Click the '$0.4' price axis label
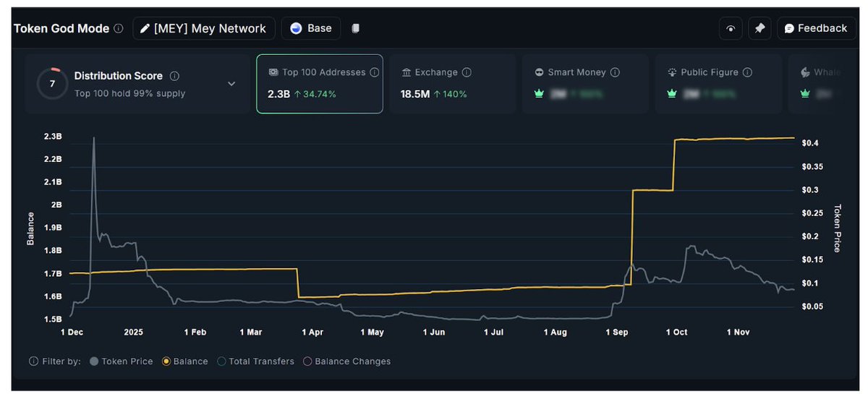 click(809, 144)
